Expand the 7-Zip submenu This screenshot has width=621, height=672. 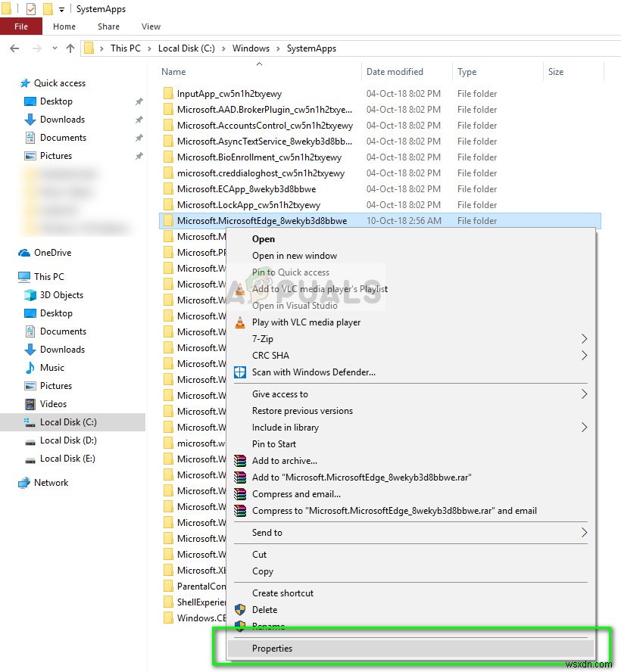(261, 338)
